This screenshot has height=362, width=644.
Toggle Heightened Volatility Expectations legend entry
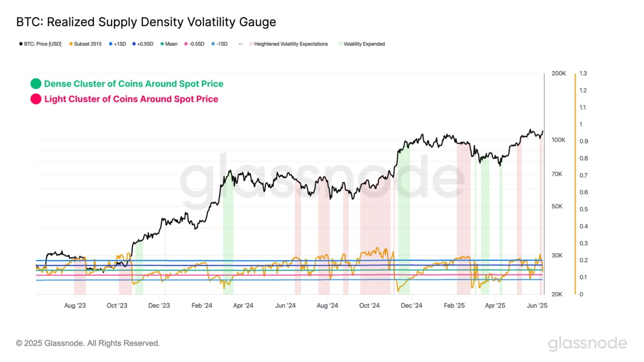click(289, 44)
